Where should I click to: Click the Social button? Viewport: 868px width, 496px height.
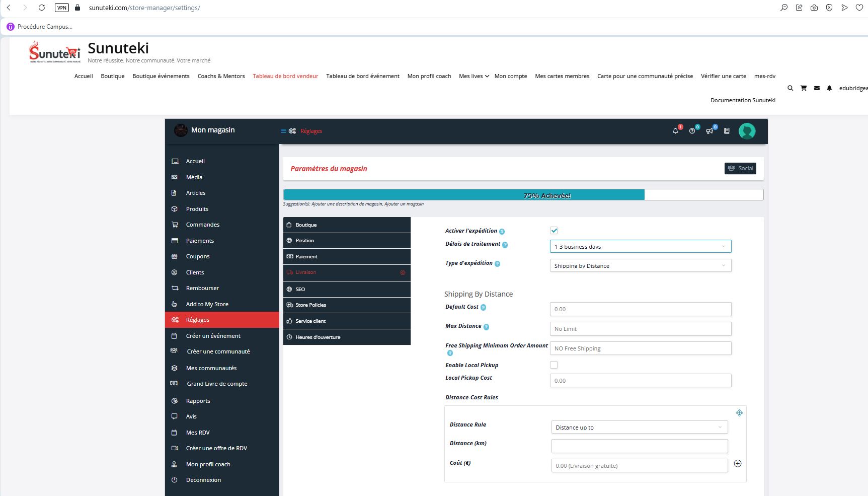[740, 168]
